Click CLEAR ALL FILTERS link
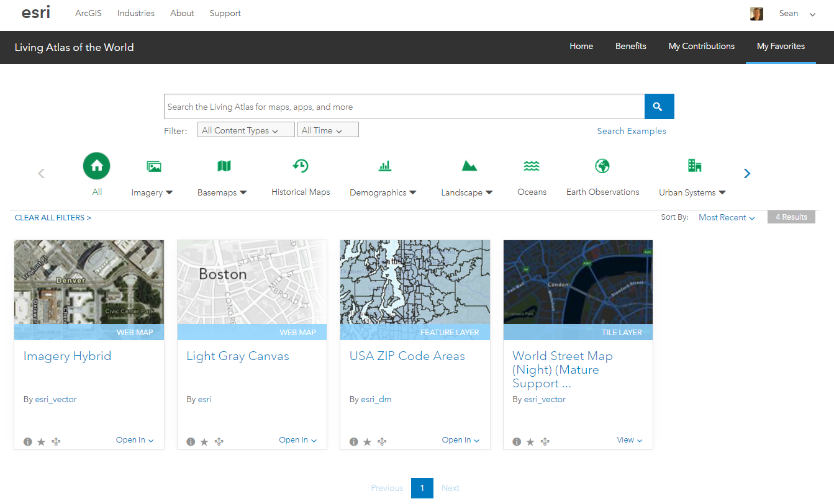This screenshot has width=834, height=504. coord(53,218)
